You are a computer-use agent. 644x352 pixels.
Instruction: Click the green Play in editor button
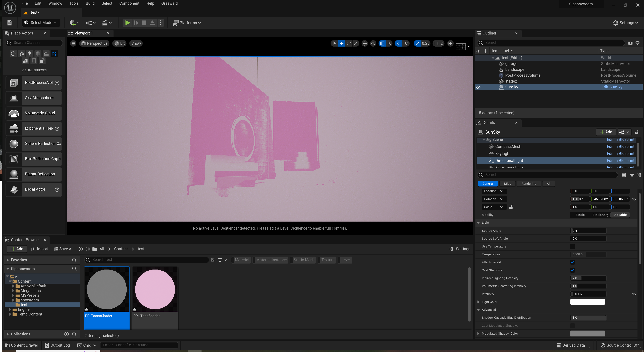point(127,23)
